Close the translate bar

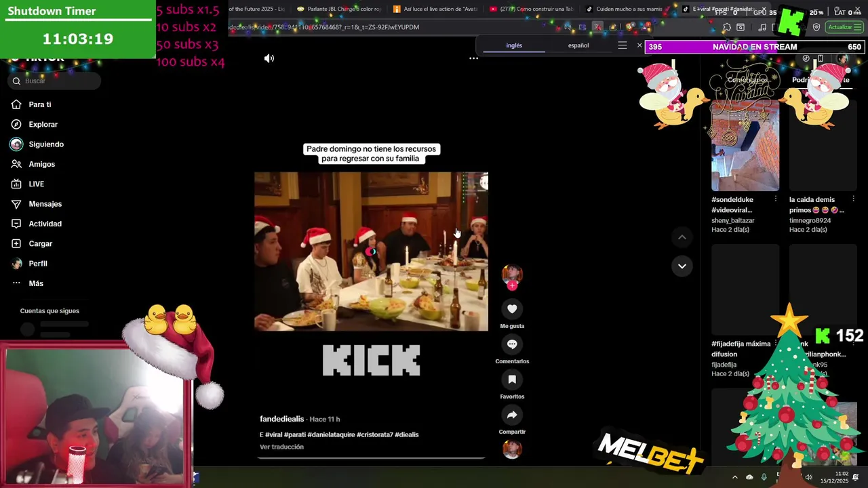coord(639,45)
